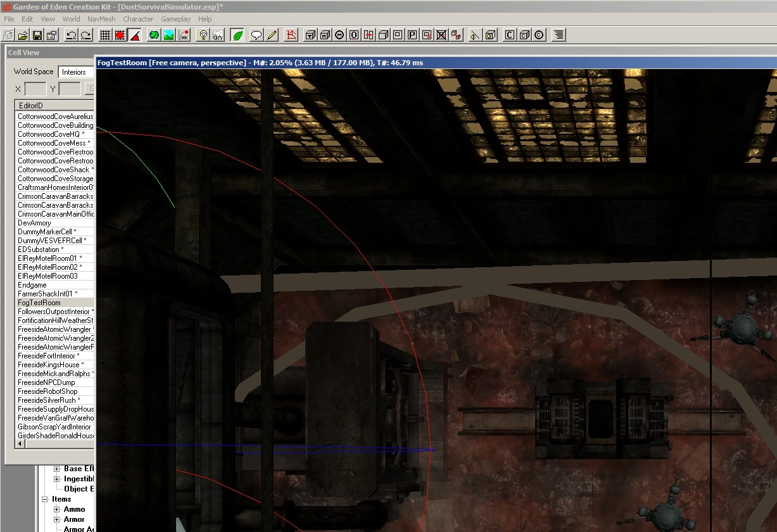Click the crossed-out box toolbar icon
This screenshot has height=532, width=777.
(441, 35)
